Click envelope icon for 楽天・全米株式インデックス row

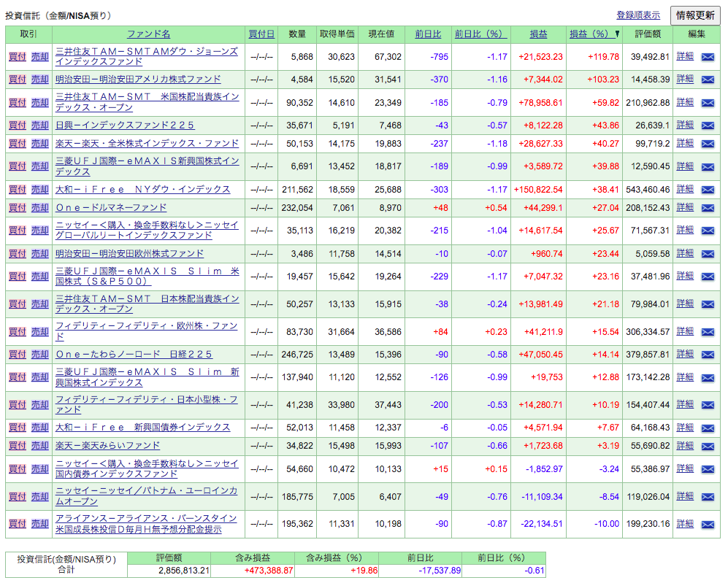(707, 144)
